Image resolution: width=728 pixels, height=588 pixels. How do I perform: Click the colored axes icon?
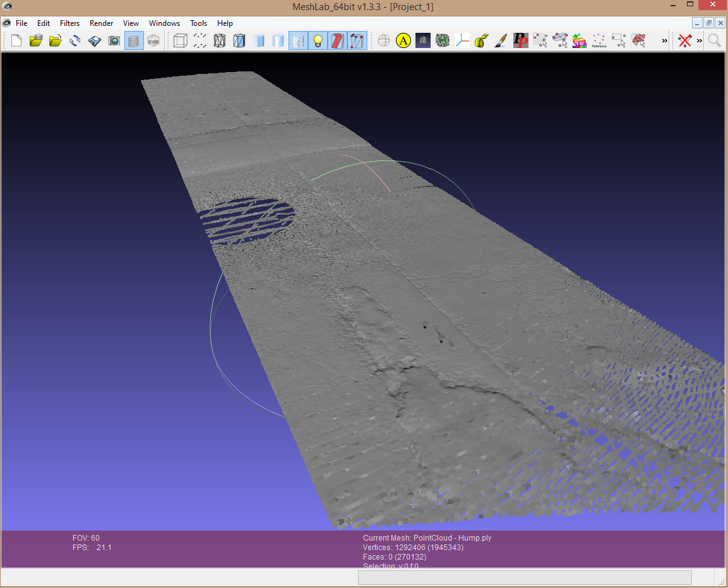pyautogui.click(x=462, y=41)
